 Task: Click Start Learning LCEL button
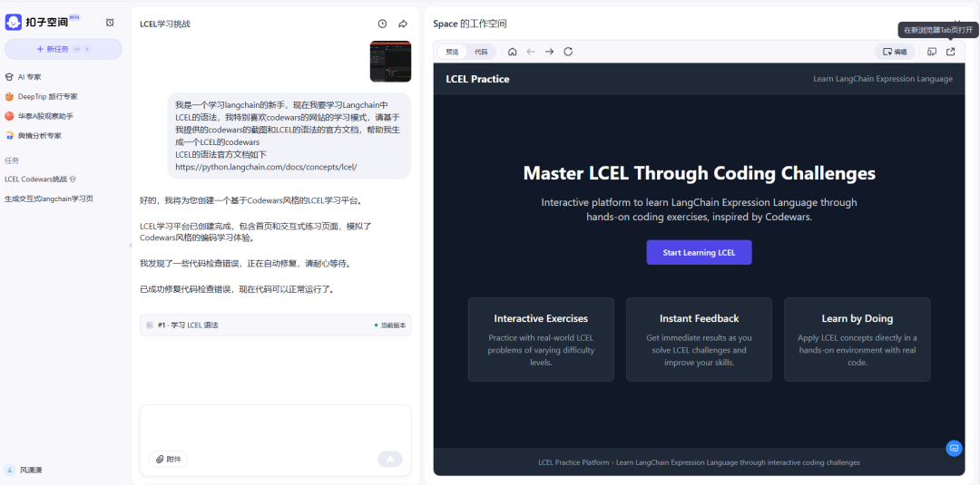pyautogui.click(x=699, y=253)
